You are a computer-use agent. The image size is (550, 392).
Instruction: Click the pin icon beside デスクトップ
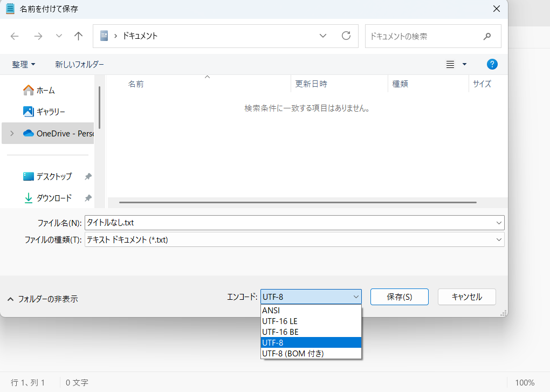(88, 176)
